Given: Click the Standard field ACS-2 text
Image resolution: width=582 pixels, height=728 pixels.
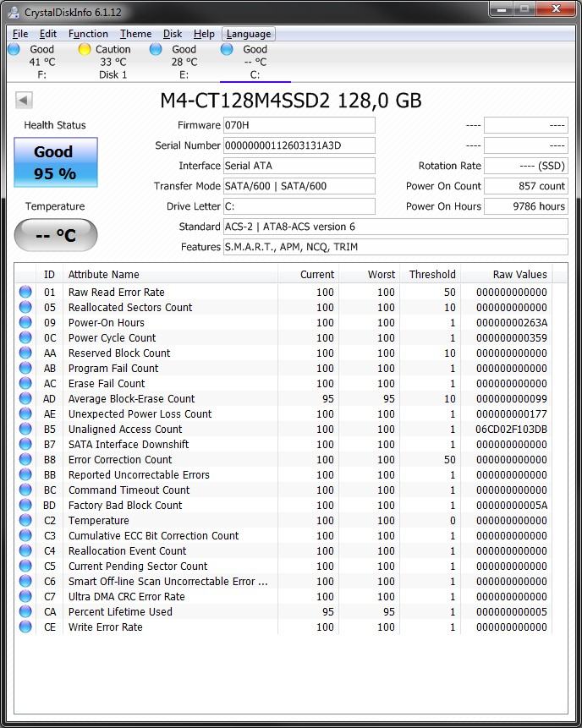Looking at the screenshot, I should 395,227.
